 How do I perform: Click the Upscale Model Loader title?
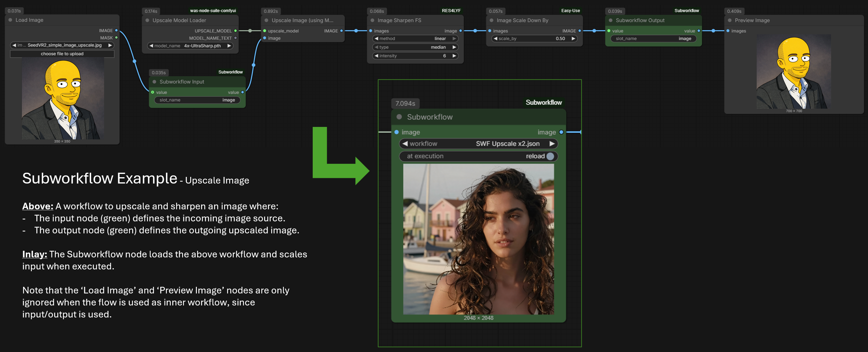click(179, 20)
